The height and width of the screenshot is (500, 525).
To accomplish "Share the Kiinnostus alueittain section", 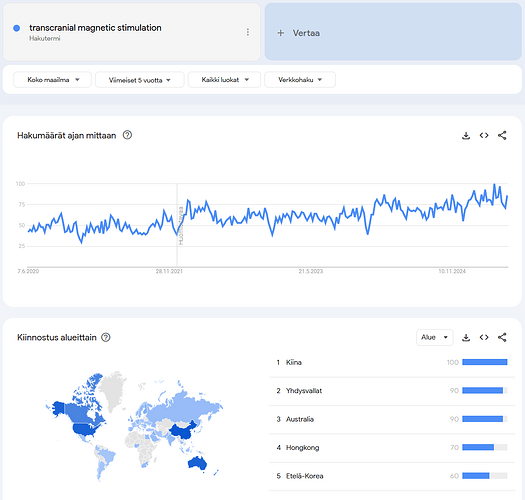I will 502,337.
